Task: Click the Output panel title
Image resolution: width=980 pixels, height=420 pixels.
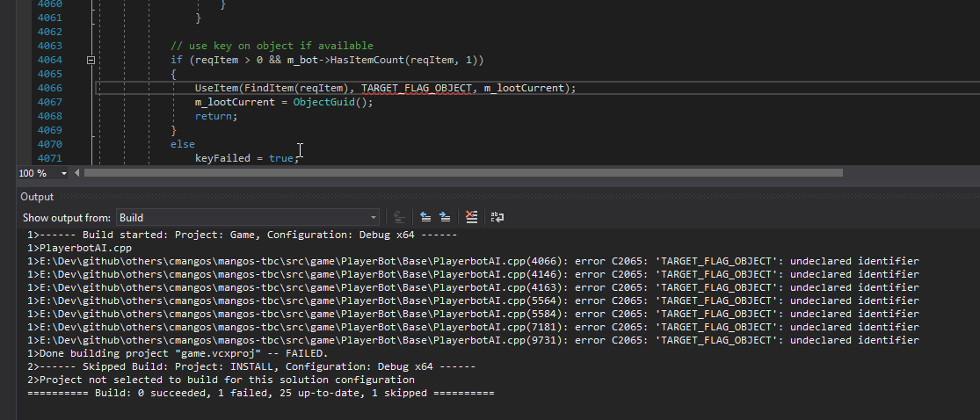Action: 37,197
